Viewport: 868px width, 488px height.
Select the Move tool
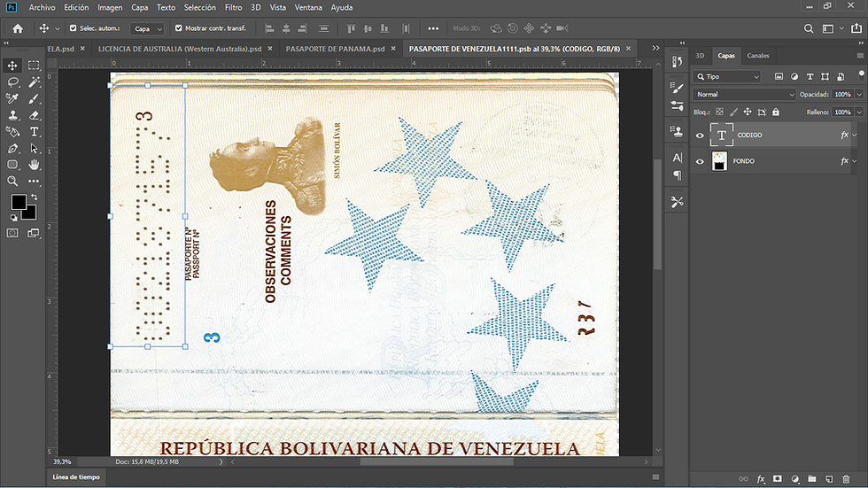[12, 66]
